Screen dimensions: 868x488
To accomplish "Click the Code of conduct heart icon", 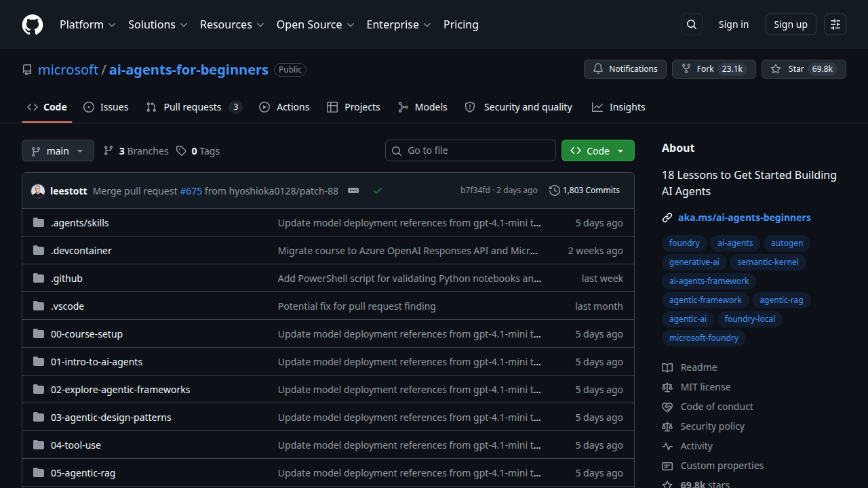I will [667, 407].
